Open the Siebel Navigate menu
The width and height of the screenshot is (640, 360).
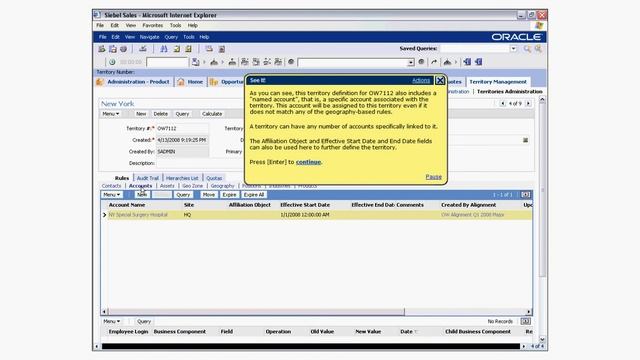tap(149, 37)
